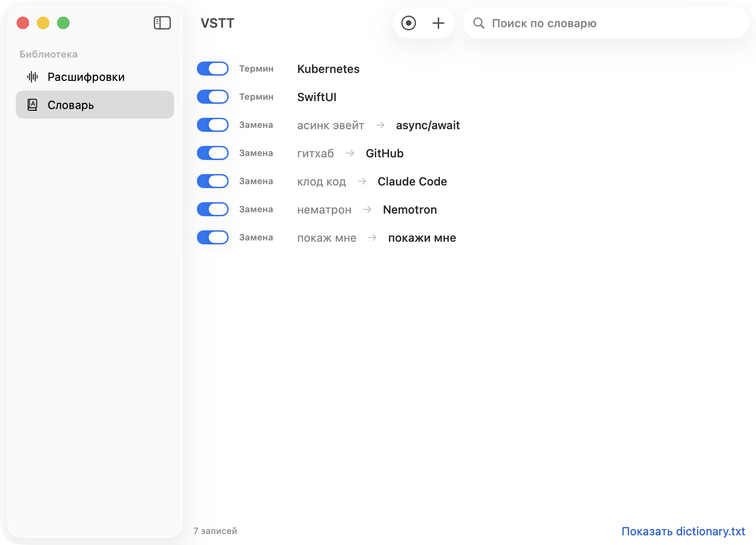Click the source phrase покаж мне
756x545 pixels.
327,238
